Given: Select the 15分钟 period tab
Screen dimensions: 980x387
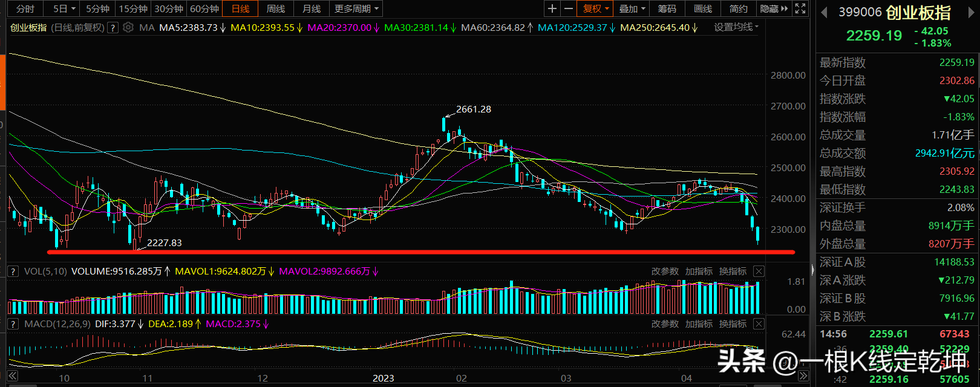Looking at the screenshot, I should (132, 8).
